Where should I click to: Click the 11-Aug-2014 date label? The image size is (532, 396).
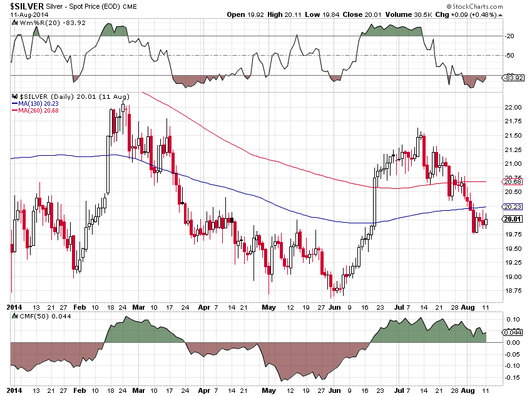pos(29,15)
